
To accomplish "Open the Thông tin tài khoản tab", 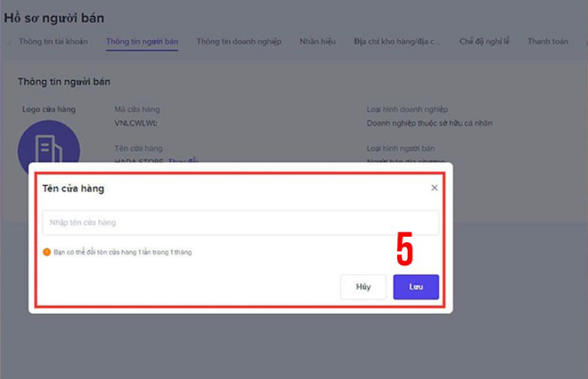I will click(53, 42).
